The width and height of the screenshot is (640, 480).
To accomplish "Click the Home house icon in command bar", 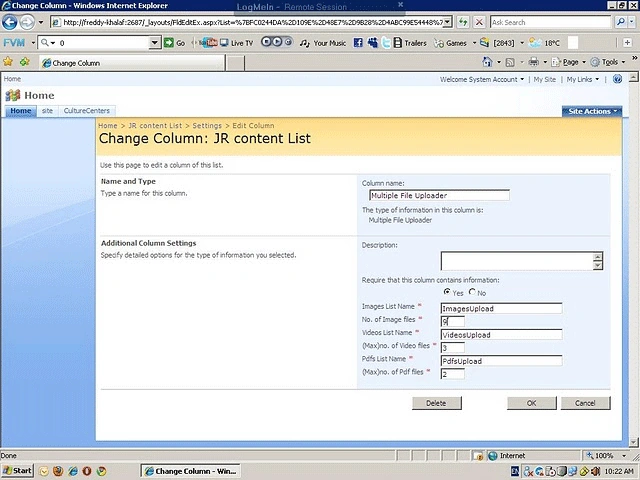I will 487,62.
